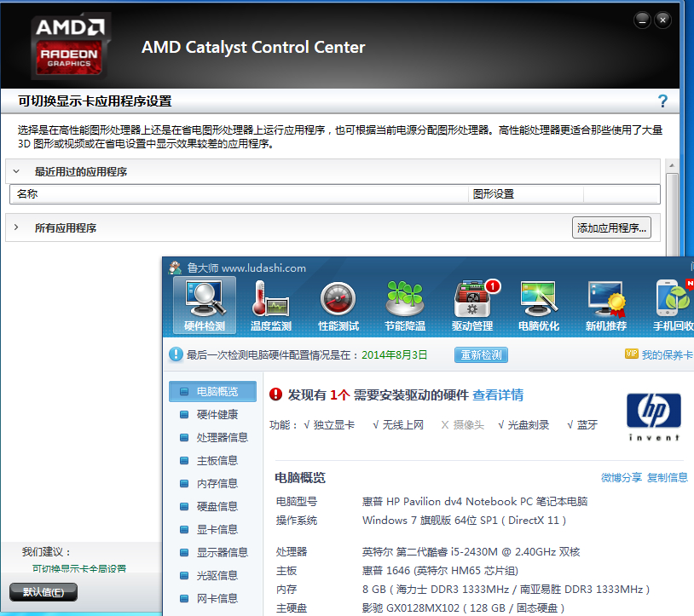Open 硬件检测 hardware detection tool
694x616 pixels.
pos(205,306)
